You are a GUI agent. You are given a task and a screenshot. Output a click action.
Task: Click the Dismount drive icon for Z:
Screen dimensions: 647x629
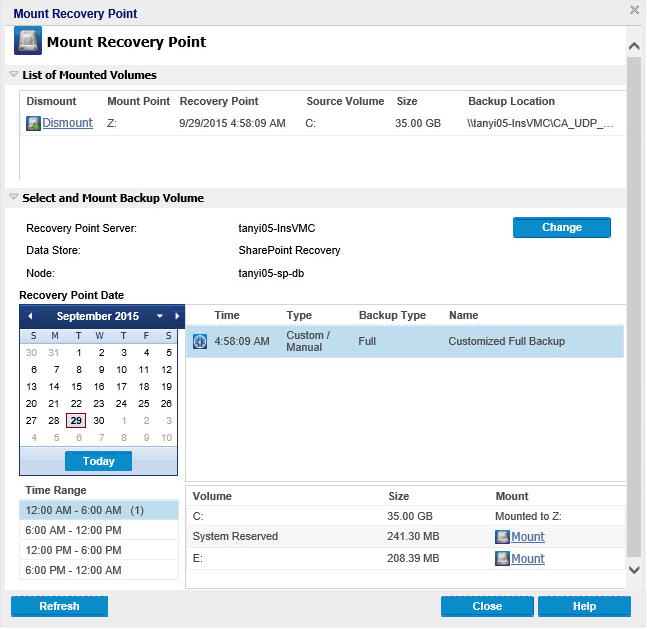tap(34, 123)
